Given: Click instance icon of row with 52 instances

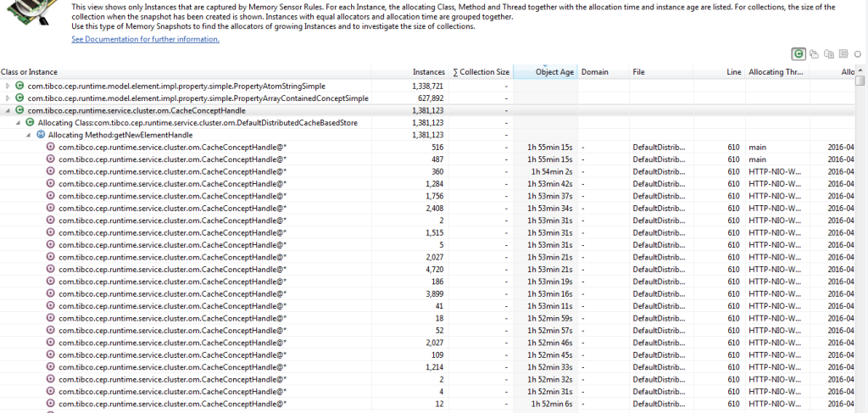Looking at the screenshot, I should click(50, 330).
